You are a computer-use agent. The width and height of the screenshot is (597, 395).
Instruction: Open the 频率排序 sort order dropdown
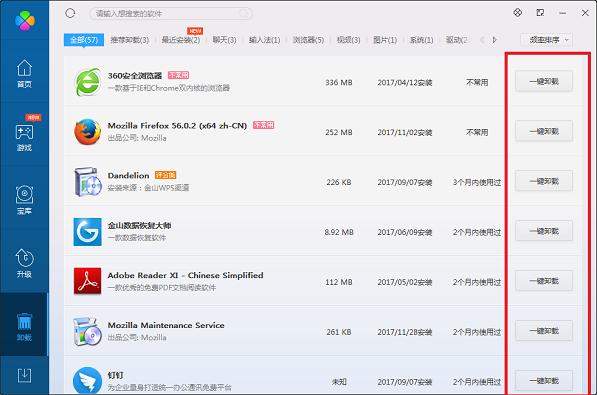tap(546, 40)
